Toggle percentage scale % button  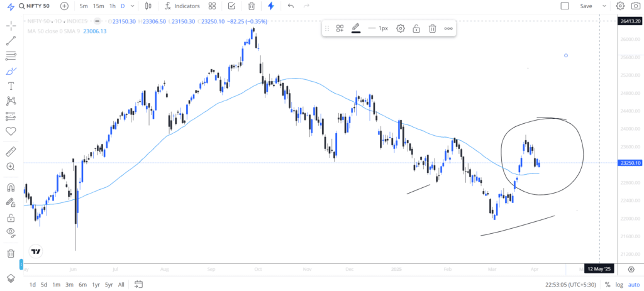(x=608, y=285)
